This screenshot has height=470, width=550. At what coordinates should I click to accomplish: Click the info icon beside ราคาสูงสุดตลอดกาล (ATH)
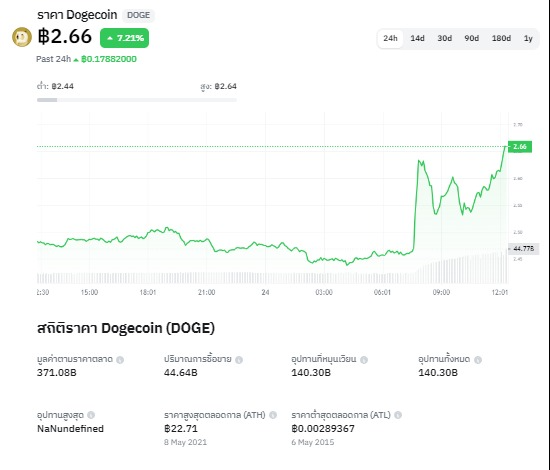pos(273,415)
